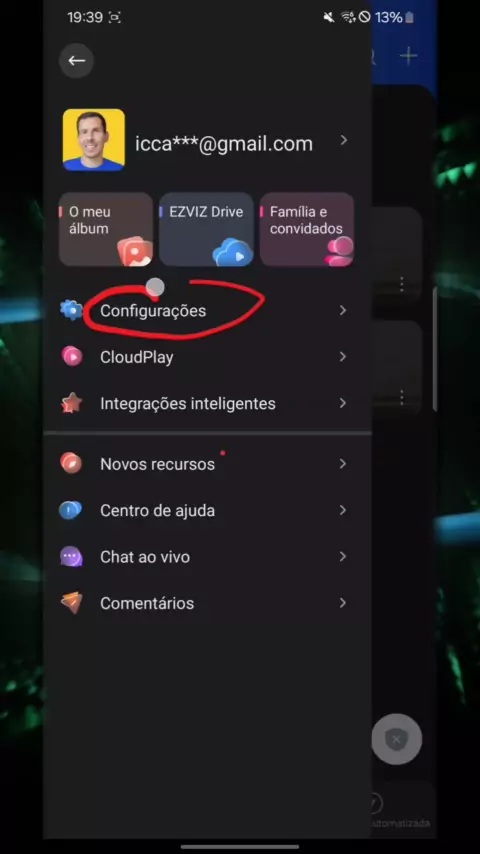The height and width of the screenshot is (854, 480).
Task: Open the EZVIZ Drive card
Action: coord(206,229)
